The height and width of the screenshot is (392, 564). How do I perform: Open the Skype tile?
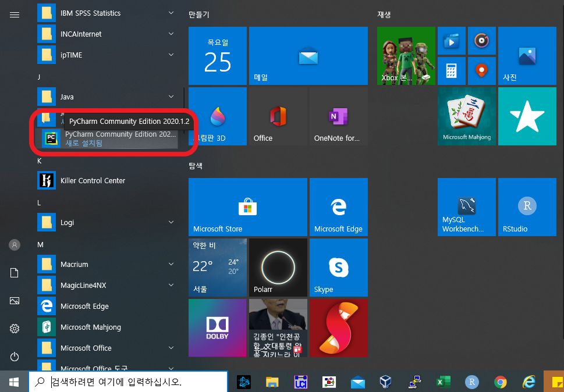(x=339, y=268)
